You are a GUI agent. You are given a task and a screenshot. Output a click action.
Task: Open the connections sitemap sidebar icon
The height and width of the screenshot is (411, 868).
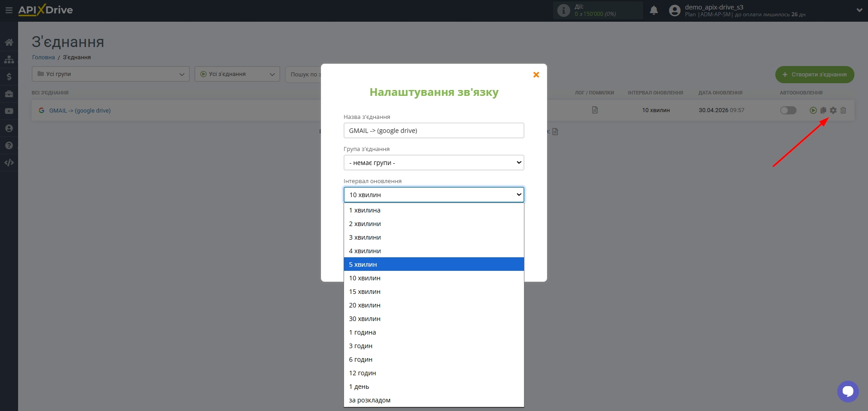(x=9, y=60)
